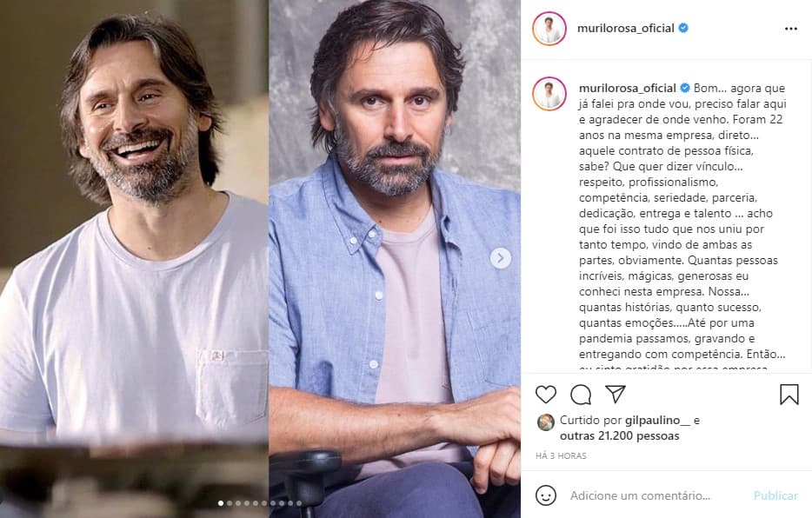Open comments via the speech bubble icon
Viewport: 812px width, 518px height.
click(581, 395)
